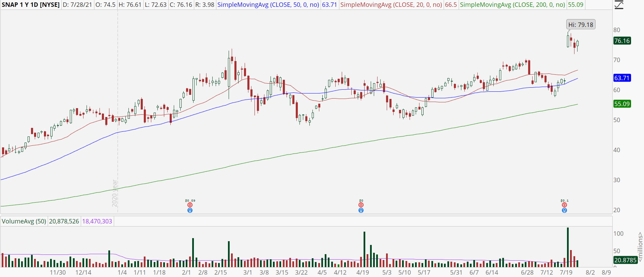The width and height of the screenshot is (644, 277).
Task: Select the SimpleMovingAvg (CLOSE, 200, 0, no) label
Action: [512, 5]
